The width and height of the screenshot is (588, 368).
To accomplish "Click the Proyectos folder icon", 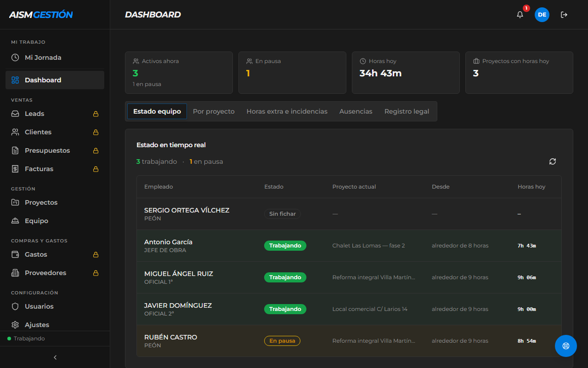I will tap(15, 202).
